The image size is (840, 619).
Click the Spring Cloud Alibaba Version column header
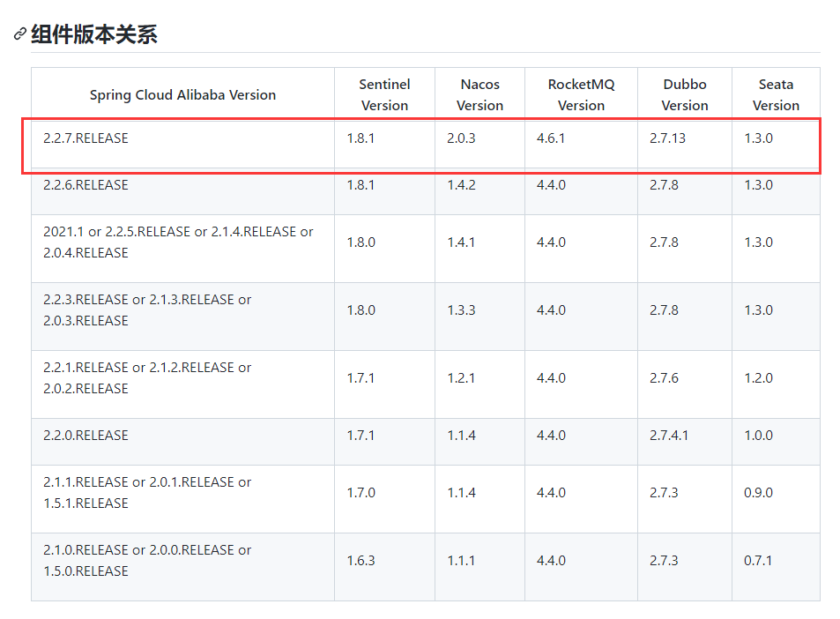[182, 95]
